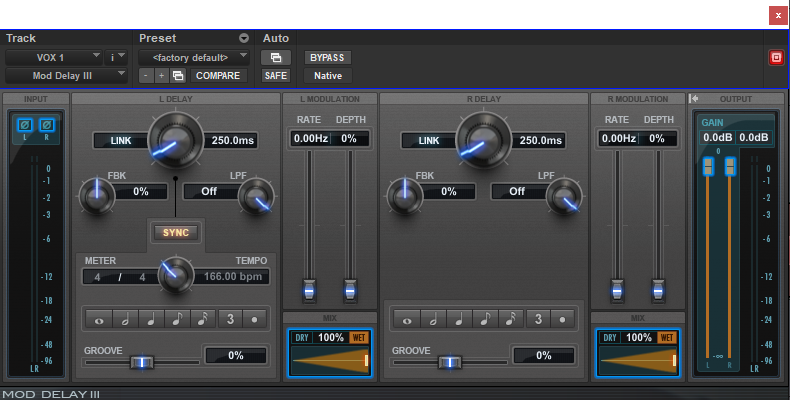Enable triplet modifier in L Delay
The width and height of the screenshot is (790, 400).
230,319
